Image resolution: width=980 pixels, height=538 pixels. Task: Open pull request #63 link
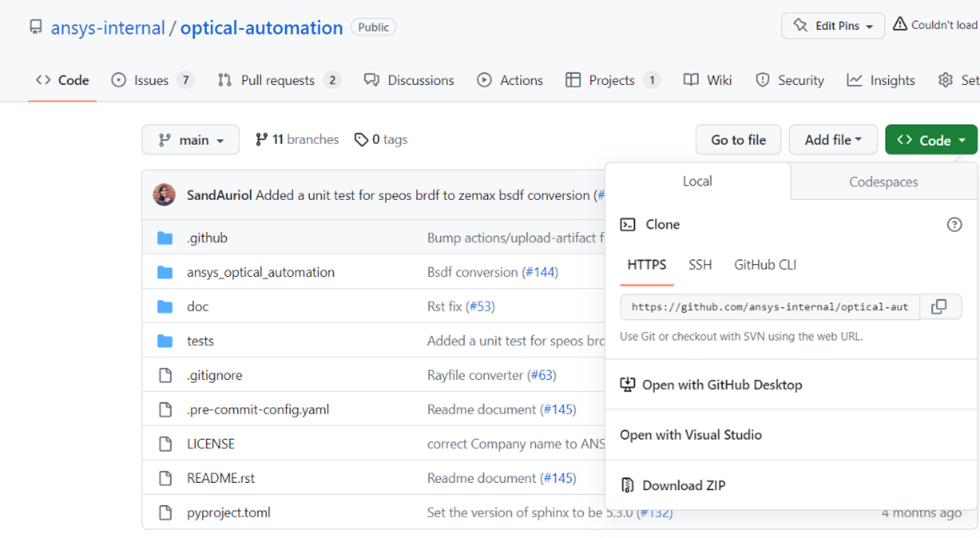(541, 375)
